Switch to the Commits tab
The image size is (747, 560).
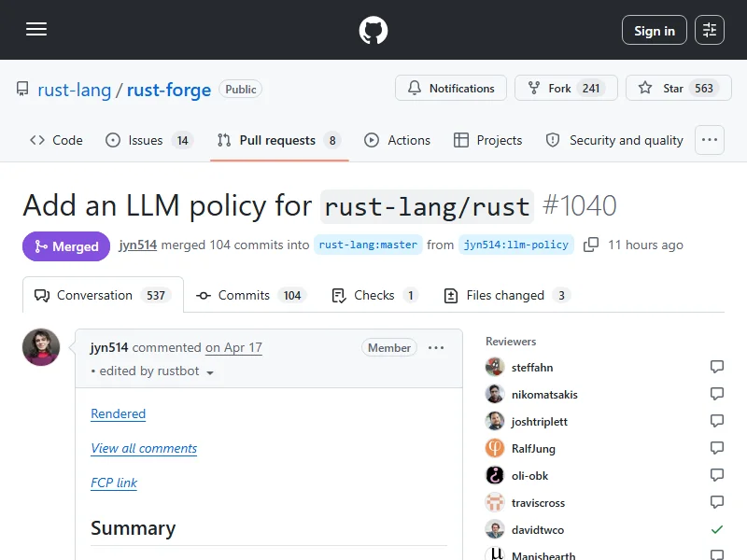point(248,296)
